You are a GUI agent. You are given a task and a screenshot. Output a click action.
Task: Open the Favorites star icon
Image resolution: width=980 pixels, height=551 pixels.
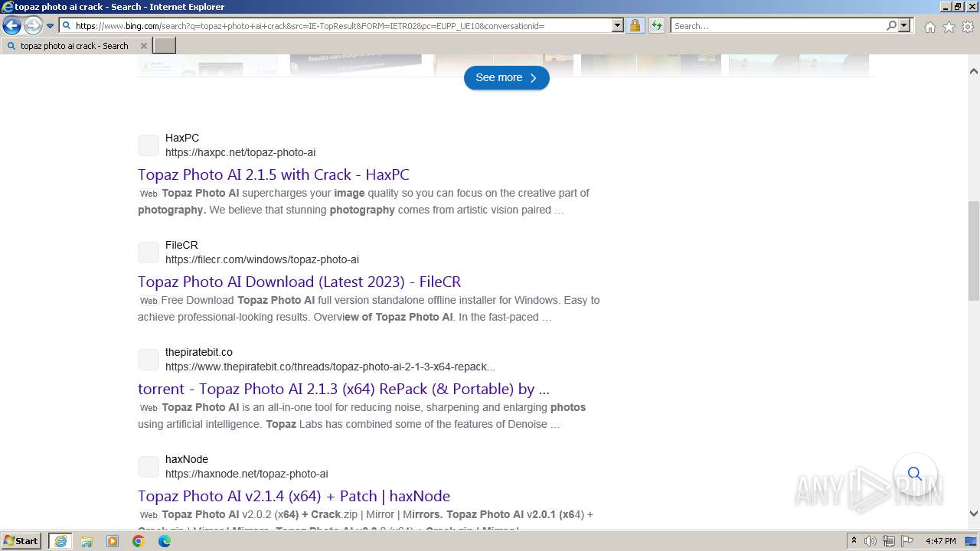point(949,27)
